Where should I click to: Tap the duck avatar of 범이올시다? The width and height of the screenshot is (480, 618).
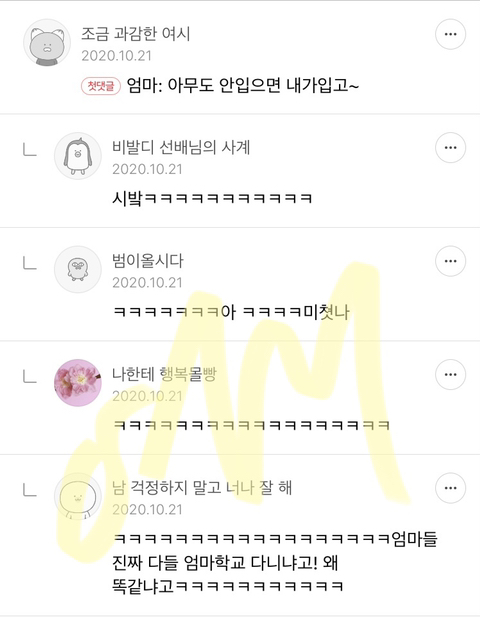78,270
